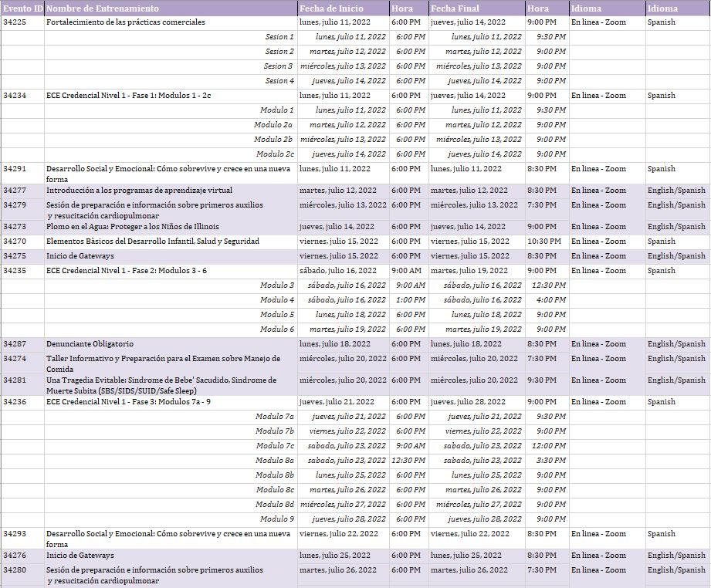Click the 'Modulo 5' row label
Screen dimensions: 711x588
click(x=276, y=315)
